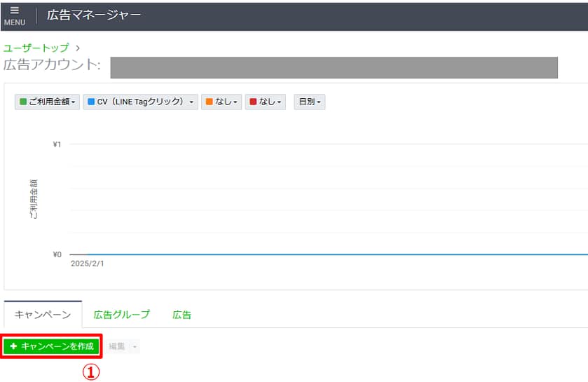
Task: Click the orange square icon beside なし
Action: pos(210,102)
